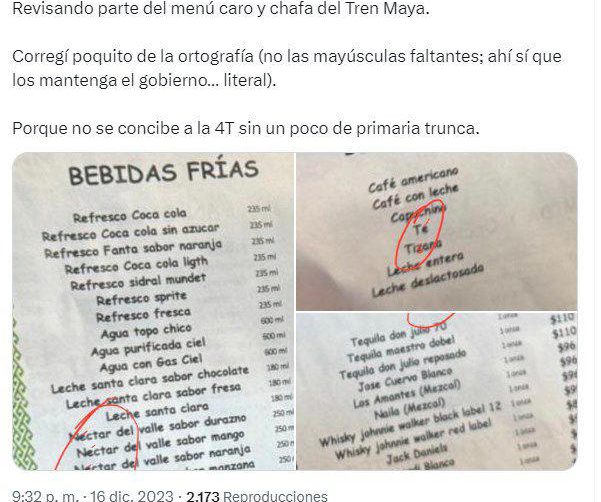
Task: Click the 'Corregí poquito de la ortografía' sentence
Action: pos(287,56)
